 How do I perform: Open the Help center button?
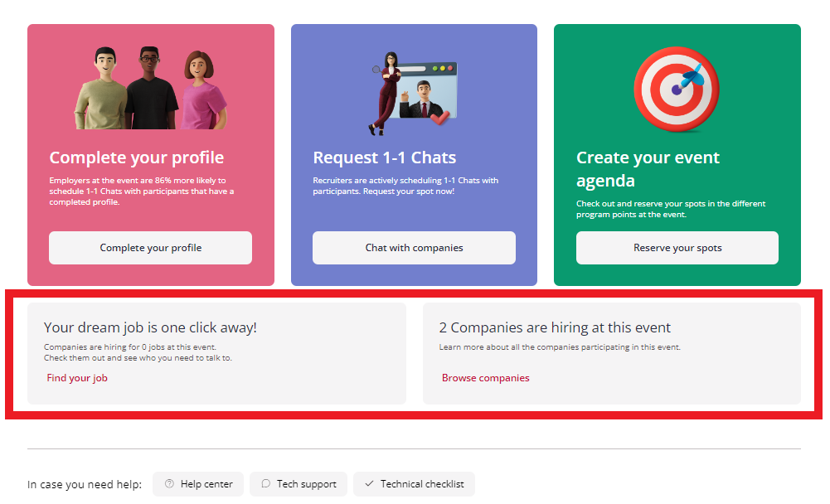click(198, 484)
